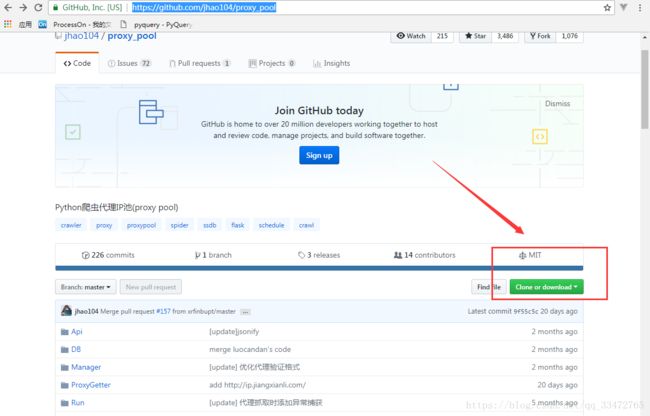Viewport: 650px width, 416px height.
Task: View the 3,486 stargazers count
Action: coord(505,36)
